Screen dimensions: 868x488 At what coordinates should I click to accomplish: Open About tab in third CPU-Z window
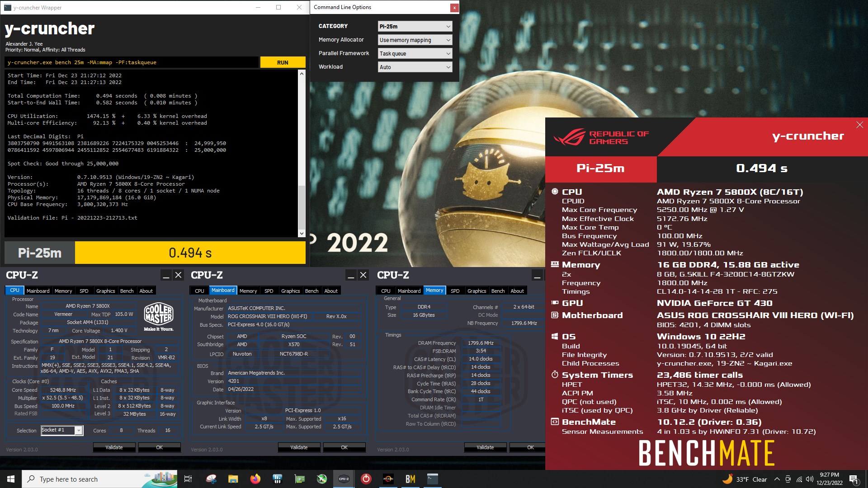coord(517,291)
